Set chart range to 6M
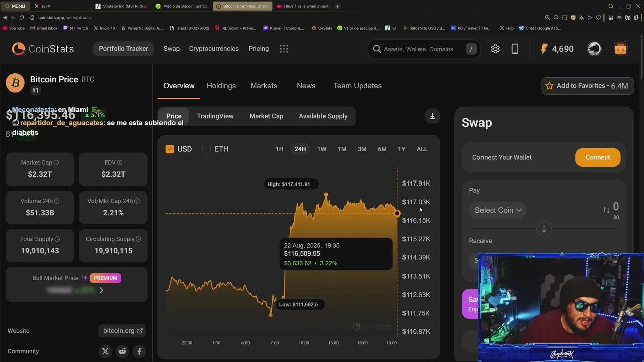 point(382,149)
